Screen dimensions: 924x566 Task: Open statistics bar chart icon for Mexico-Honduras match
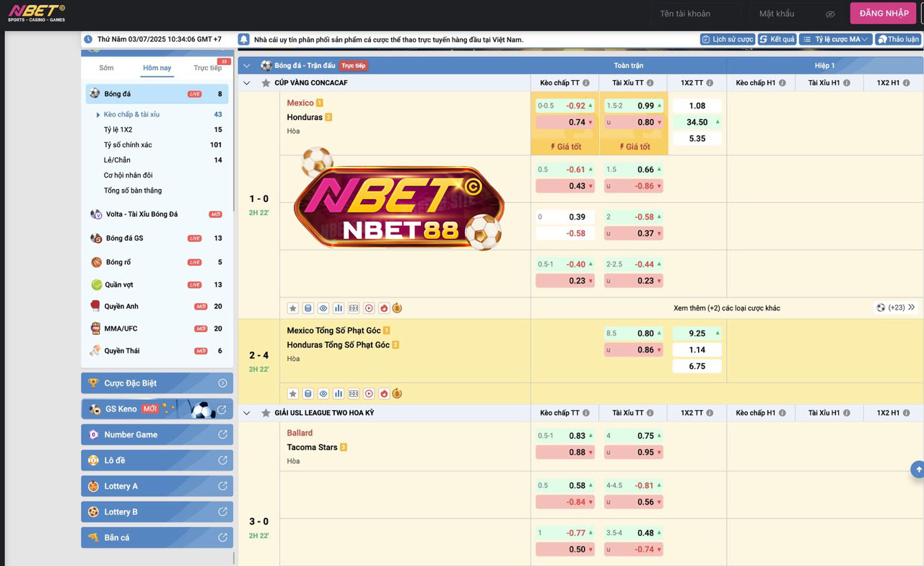click(339, 308)
